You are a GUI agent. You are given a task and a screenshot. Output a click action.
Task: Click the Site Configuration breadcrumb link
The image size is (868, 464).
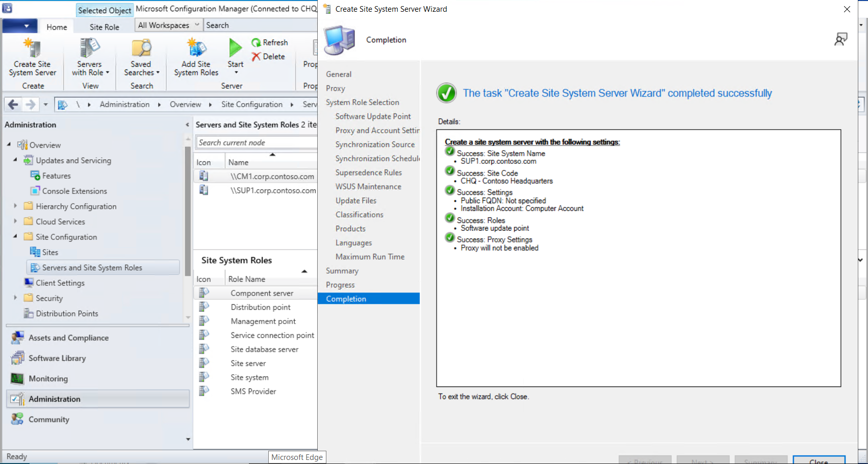[252, 104]
